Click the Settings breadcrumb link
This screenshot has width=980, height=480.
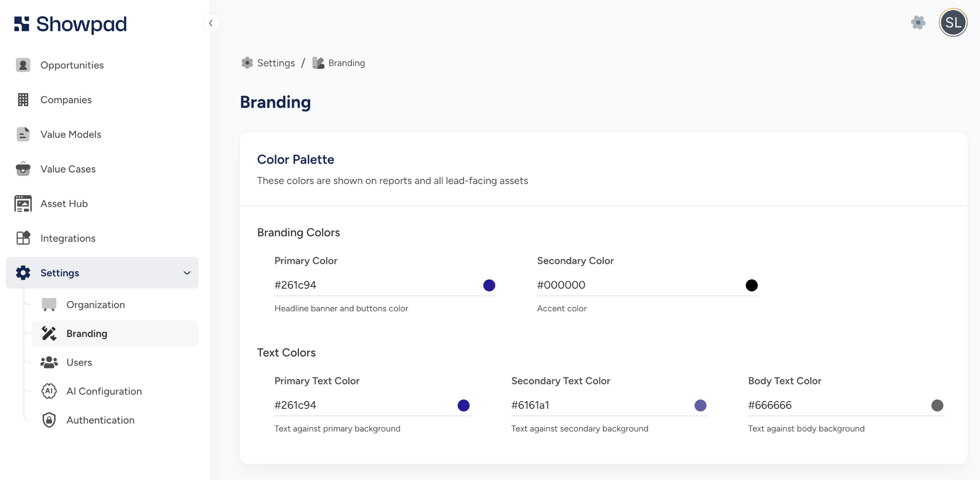276,63
